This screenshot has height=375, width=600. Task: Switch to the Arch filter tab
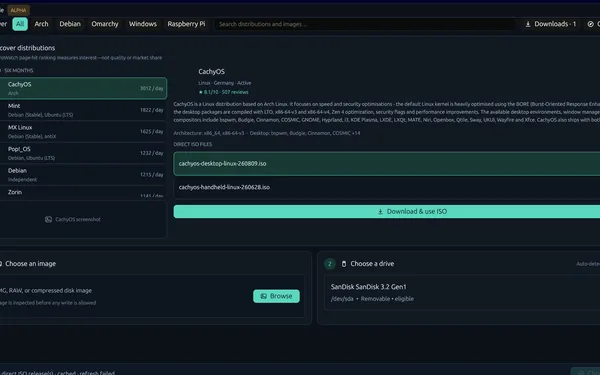pos(41,24)
